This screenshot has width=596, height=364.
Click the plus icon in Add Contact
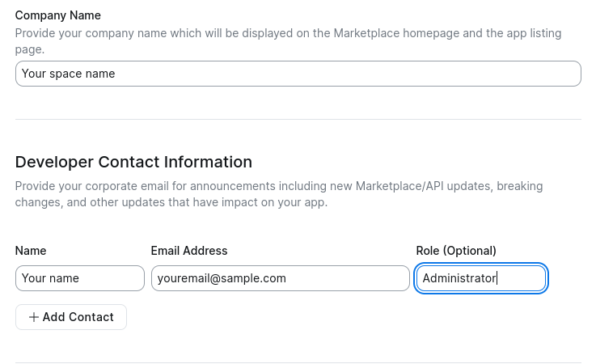(34, 317)
